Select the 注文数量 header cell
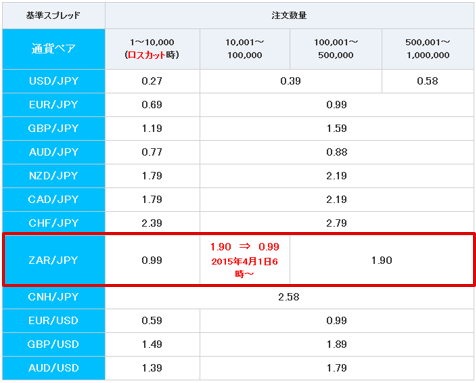 coord(289,15)
